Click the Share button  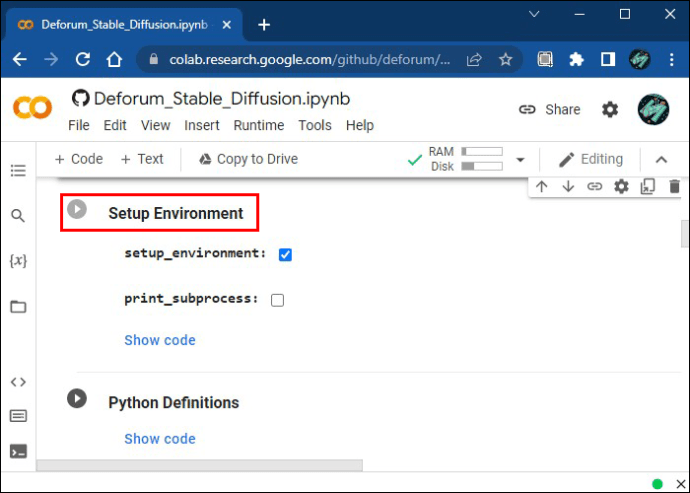550,109
